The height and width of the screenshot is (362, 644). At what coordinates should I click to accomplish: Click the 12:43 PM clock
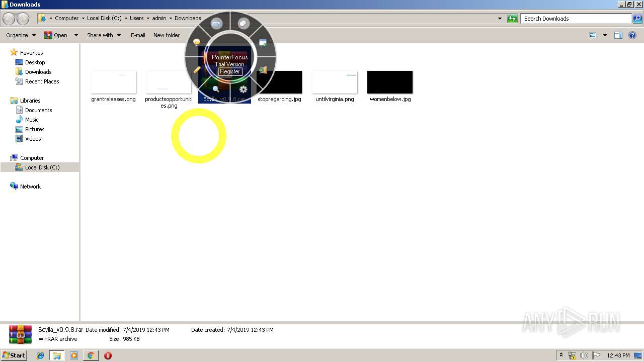point(618,355)
